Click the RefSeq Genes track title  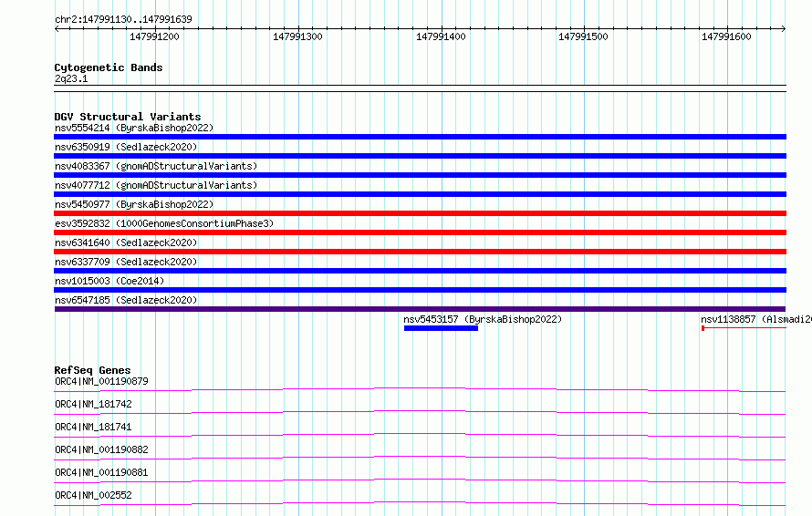pos(92,370)
